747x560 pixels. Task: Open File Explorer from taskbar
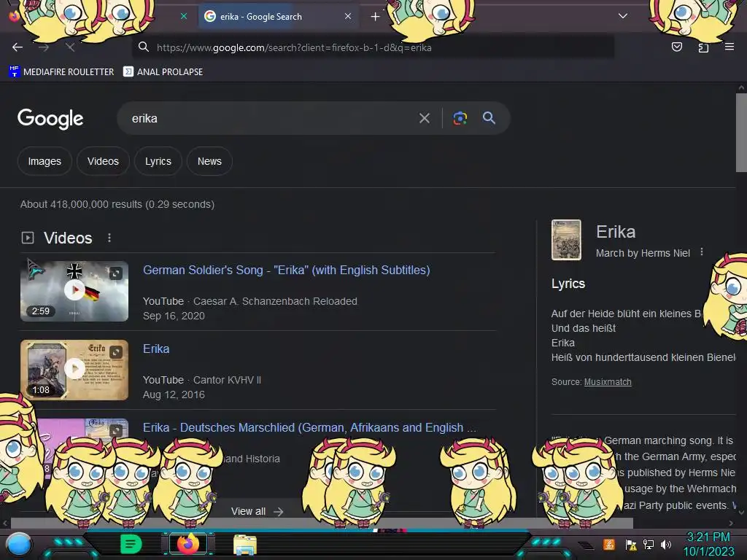point(245,544)
